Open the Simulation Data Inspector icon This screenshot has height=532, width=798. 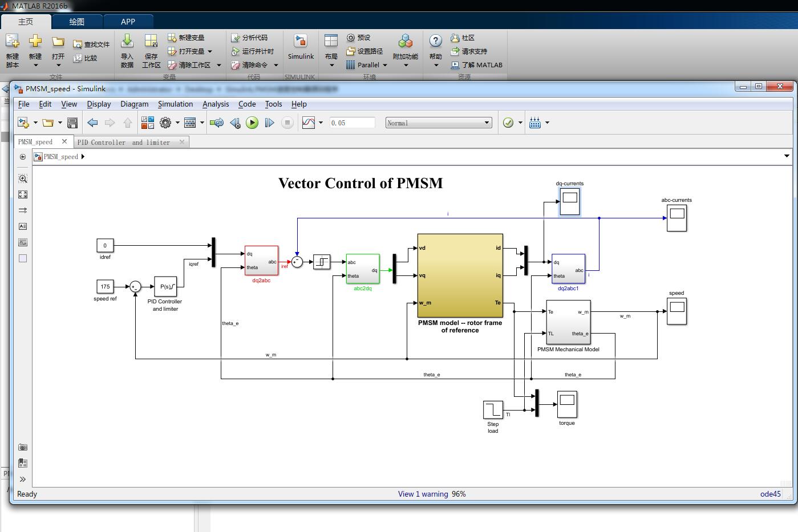(309, 123)
